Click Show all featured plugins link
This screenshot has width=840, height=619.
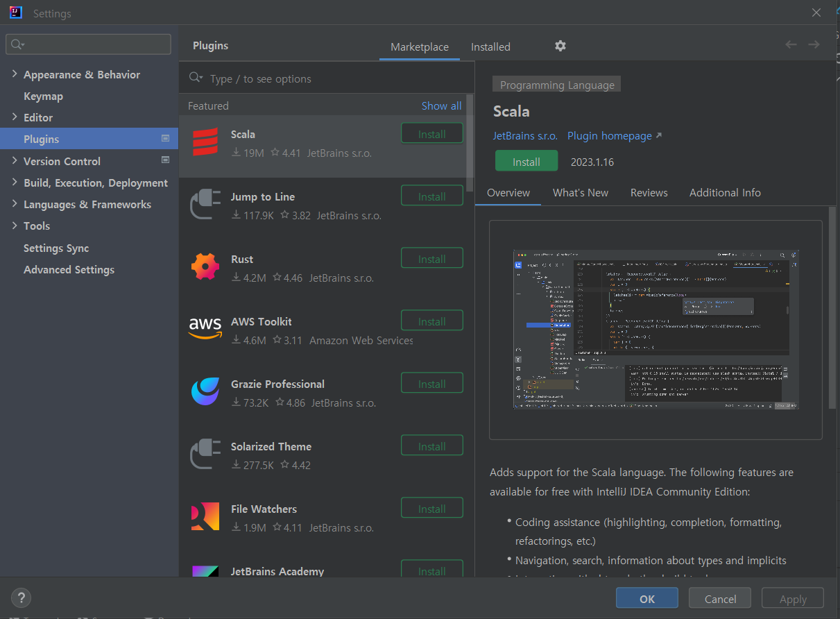click(x=441, y=105)
